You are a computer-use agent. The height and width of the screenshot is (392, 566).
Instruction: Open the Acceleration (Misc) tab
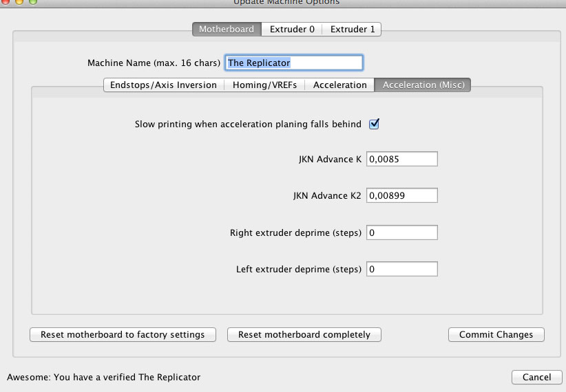point(423,85)
